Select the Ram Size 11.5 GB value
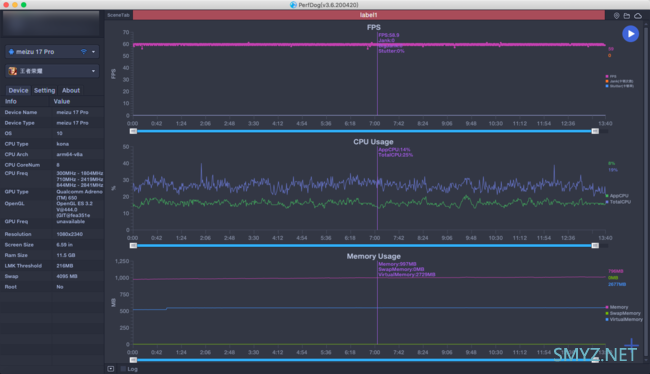This screenshot has width=650, height=374. coord(66,255)
